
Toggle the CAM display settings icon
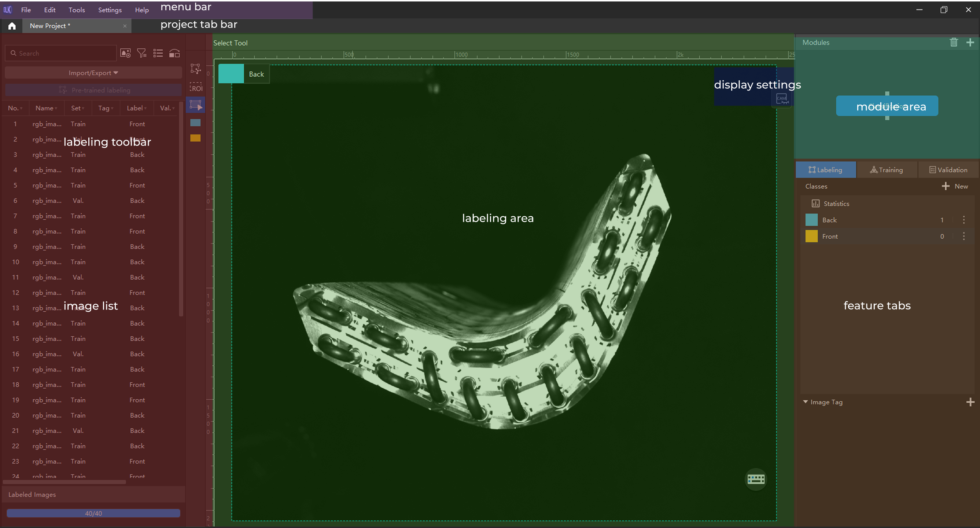pos(781,99)
